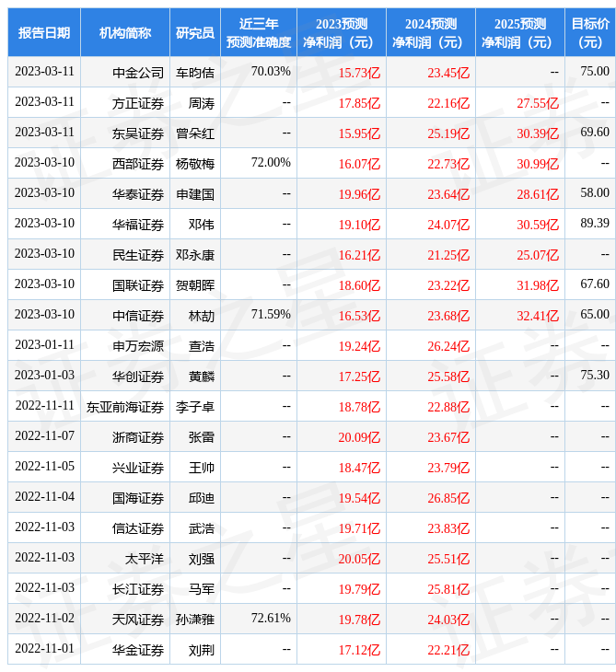Viewport: 616px width, 672px height.
Task: Click the 2022-11-01 report date
Action: click(x=44, y=648)
